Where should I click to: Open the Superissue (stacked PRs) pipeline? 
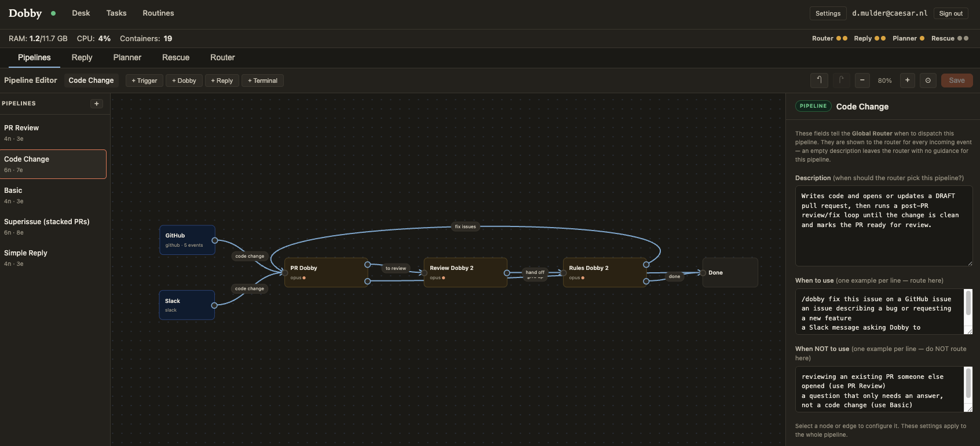[x=53, y=226]
